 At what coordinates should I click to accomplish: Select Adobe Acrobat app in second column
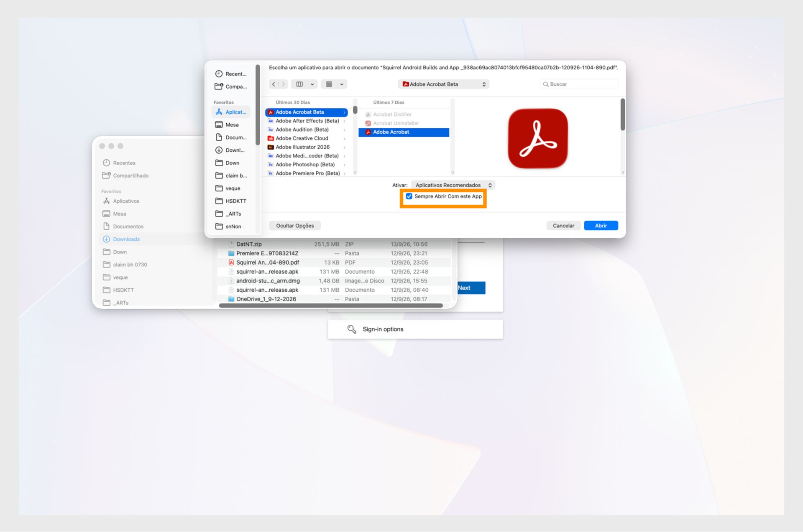coord(404,132)
